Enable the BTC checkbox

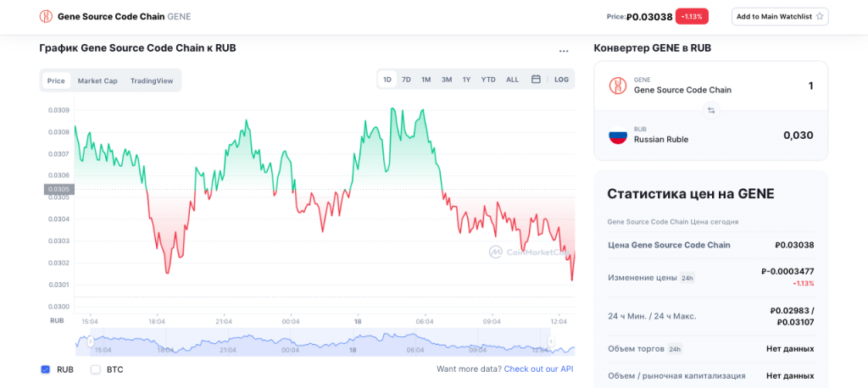pyautogui.click(x=96, y=369)
